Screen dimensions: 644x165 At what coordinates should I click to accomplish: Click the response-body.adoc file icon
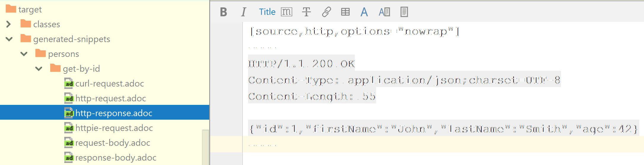click(x=69, y=158)
